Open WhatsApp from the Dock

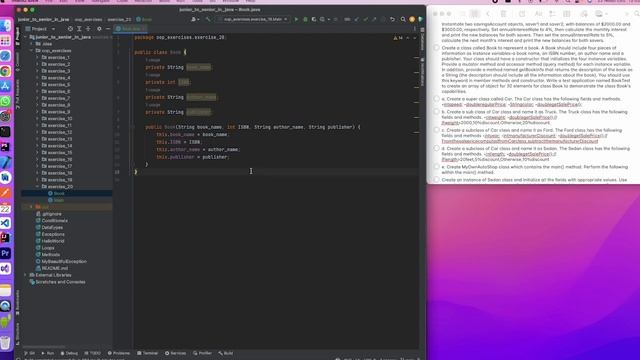tap(5, 101)
